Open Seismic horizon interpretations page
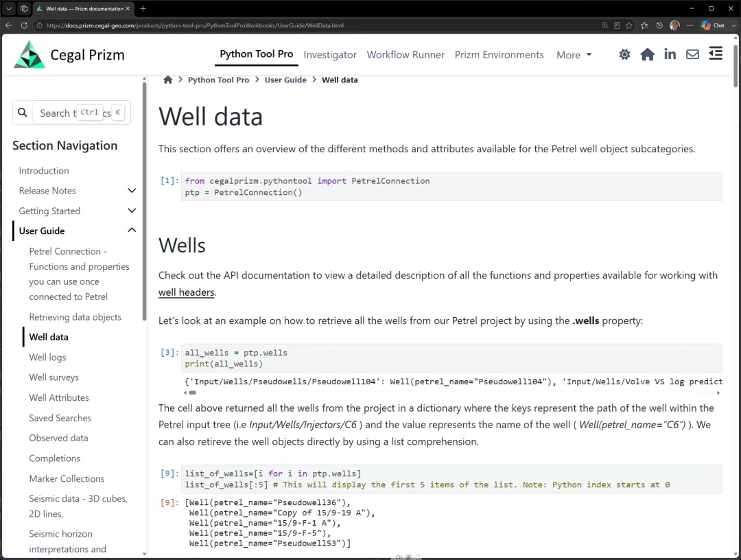The width and height of the screenshot is (741, 560). [67, 541]
